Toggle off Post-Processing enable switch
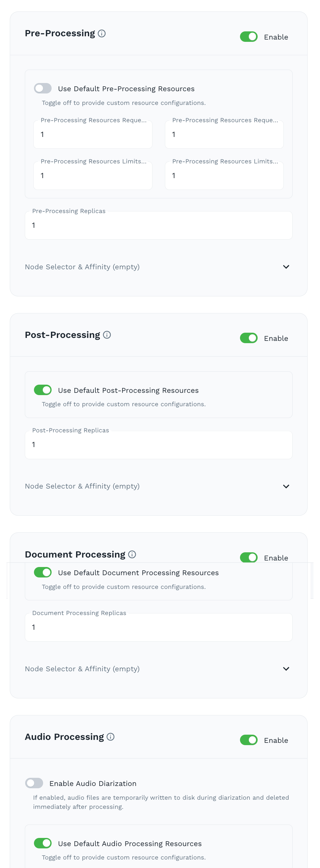Screen dimensions: 320x868 248,338
